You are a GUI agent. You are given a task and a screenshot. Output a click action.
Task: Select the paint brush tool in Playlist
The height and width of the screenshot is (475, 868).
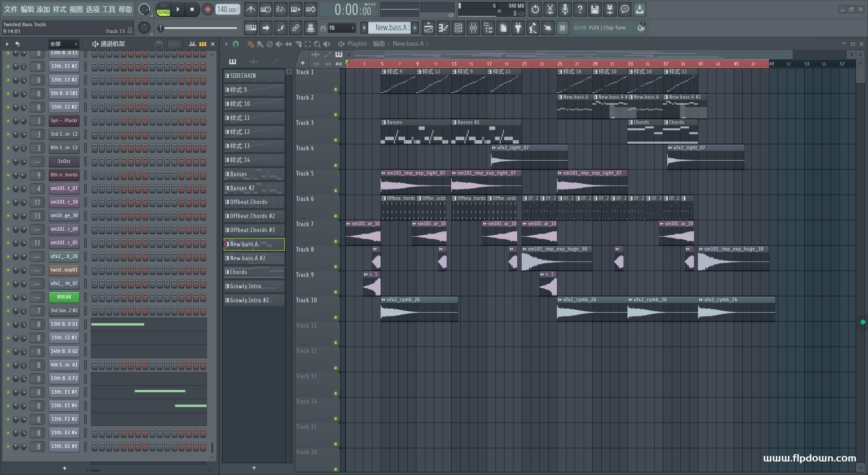pyautogui.click(x=260, y=44)
